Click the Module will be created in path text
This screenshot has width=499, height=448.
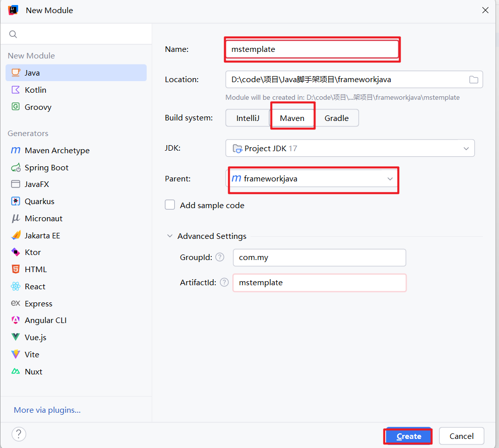(x=342, y=97)
